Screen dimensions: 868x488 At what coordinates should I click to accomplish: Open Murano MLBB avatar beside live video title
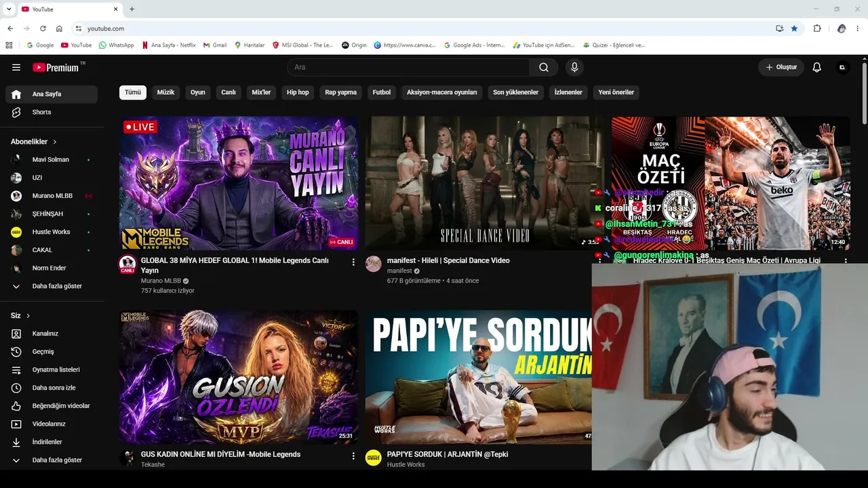127,264
